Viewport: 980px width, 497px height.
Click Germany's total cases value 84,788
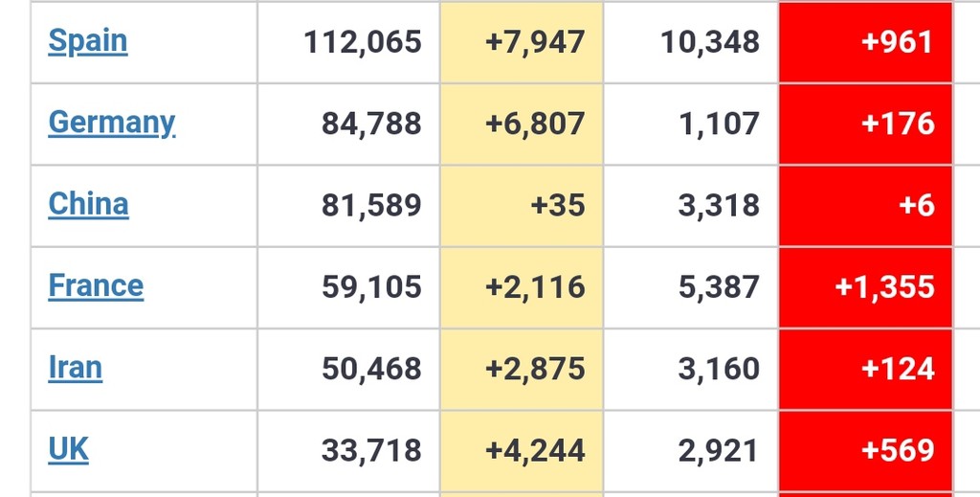click(x=371, y=124)
